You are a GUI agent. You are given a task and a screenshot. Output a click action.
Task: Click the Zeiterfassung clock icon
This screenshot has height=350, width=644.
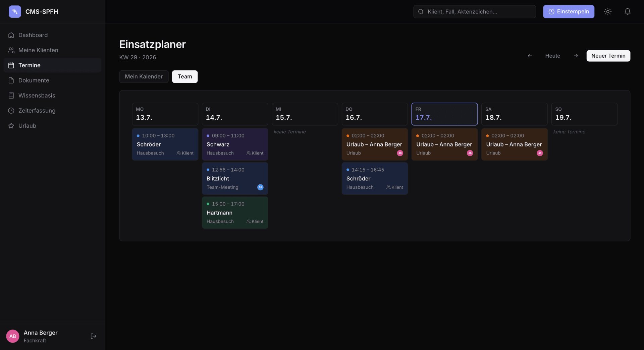(x=11, y=110)
